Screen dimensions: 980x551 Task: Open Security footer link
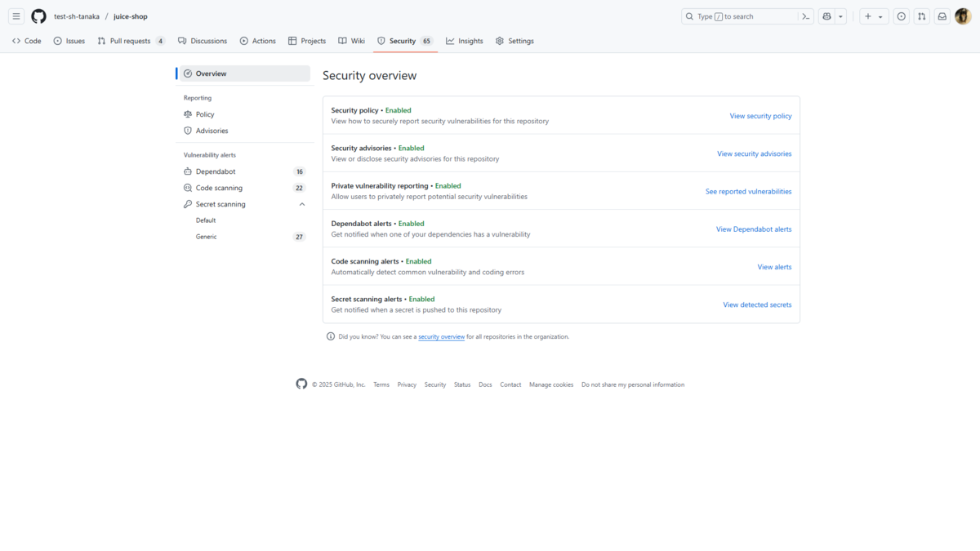click(x=435, y=384)
